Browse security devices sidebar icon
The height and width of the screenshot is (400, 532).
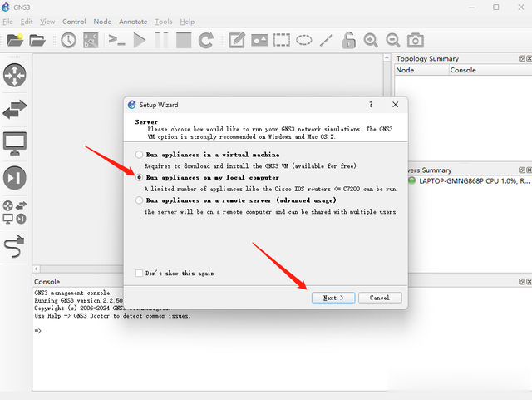coord(15,178)
